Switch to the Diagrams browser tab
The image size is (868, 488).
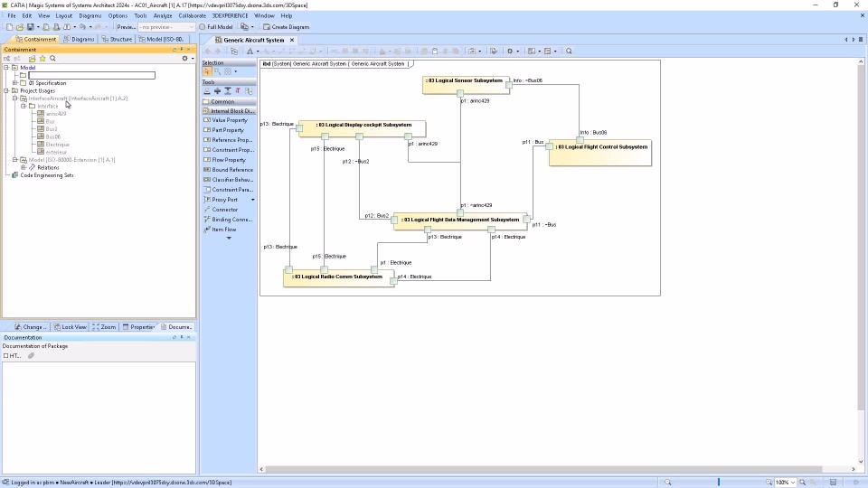(x=80, y=39)
